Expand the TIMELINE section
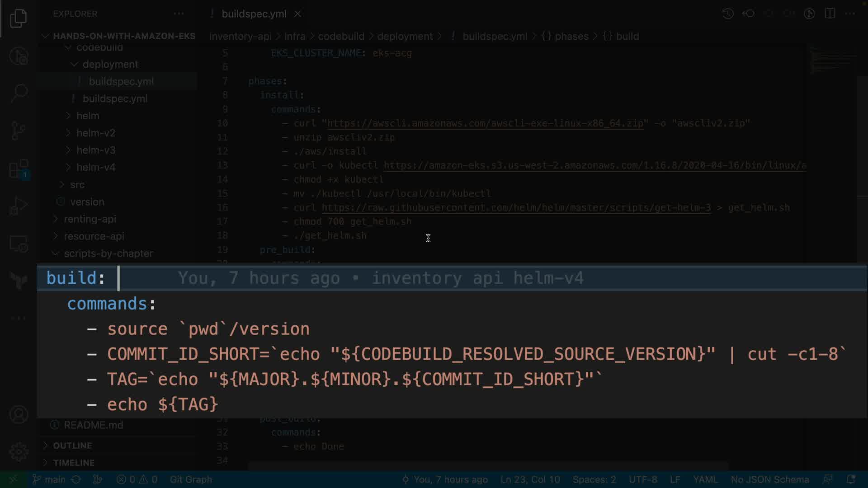 [x=74, y=463]
